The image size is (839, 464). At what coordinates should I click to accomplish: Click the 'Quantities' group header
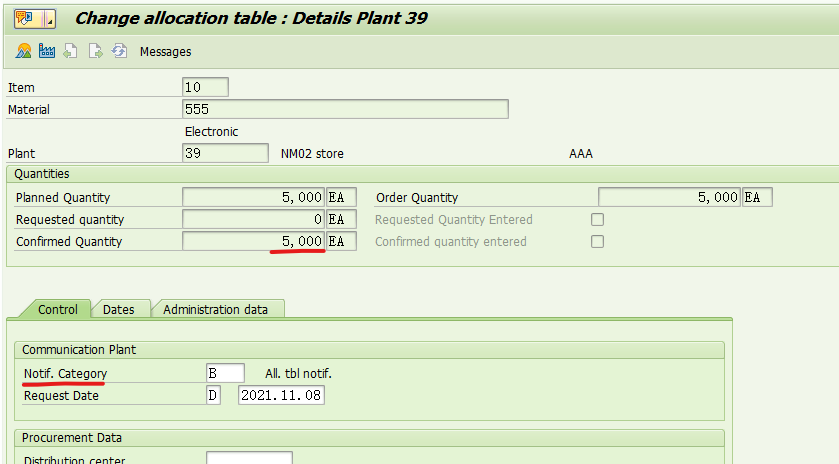point(42,173)
